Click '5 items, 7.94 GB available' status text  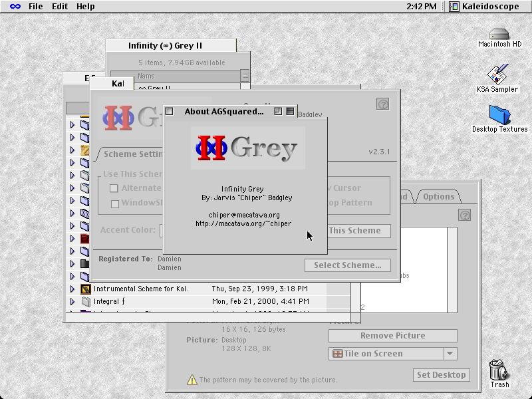click(182, 63)
